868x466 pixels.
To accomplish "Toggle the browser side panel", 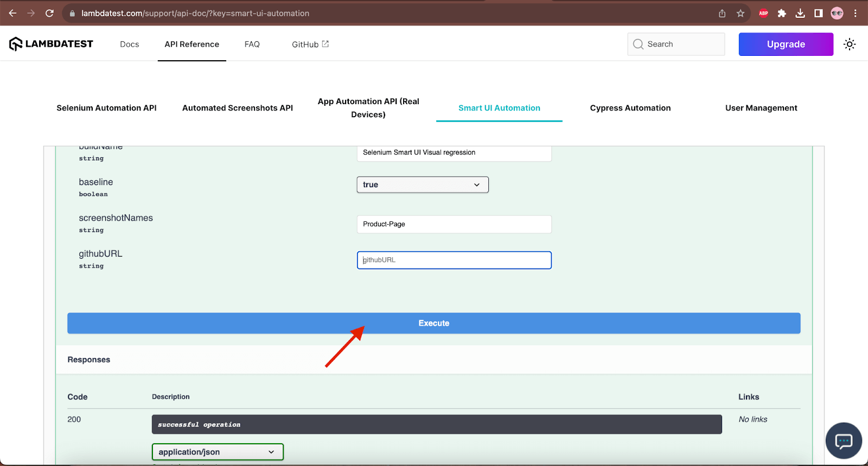I will click(819, 14).
